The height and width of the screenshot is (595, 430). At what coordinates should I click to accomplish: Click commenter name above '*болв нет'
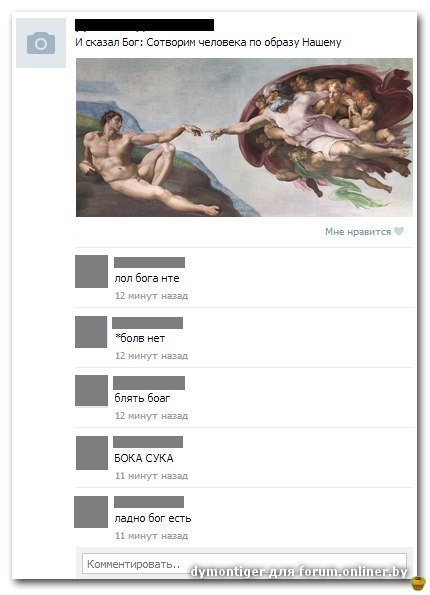coord(148,323)
